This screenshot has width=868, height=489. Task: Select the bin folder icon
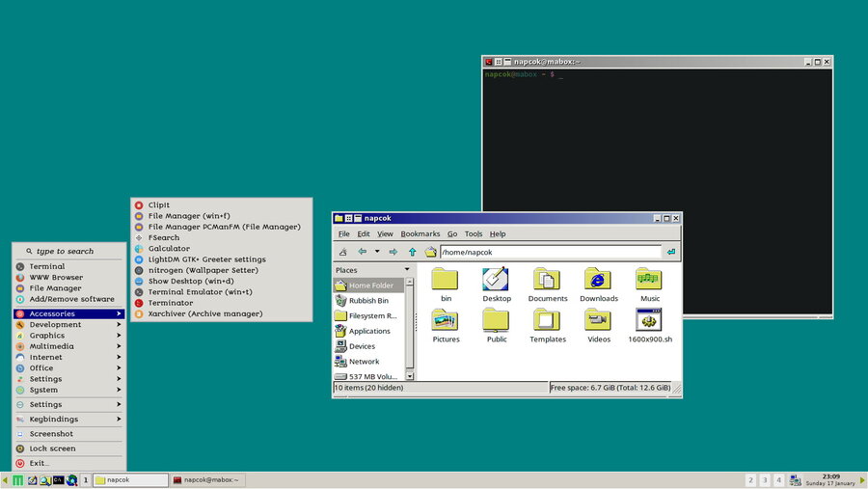445,279
